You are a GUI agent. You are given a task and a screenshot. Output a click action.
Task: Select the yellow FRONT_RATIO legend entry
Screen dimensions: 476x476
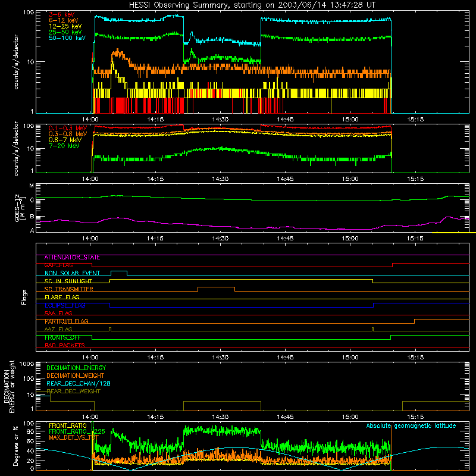pyautogui.click(x=68, y=425)
